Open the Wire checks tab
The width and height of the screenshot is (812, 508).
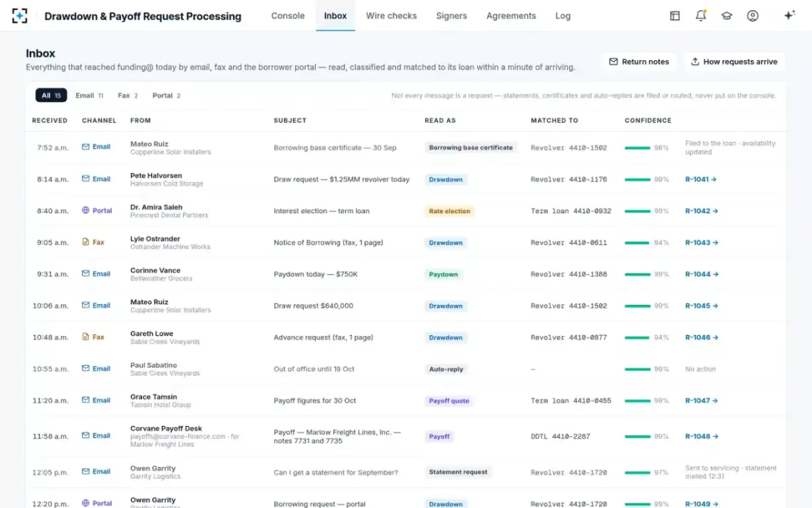(x=391, y=16)
